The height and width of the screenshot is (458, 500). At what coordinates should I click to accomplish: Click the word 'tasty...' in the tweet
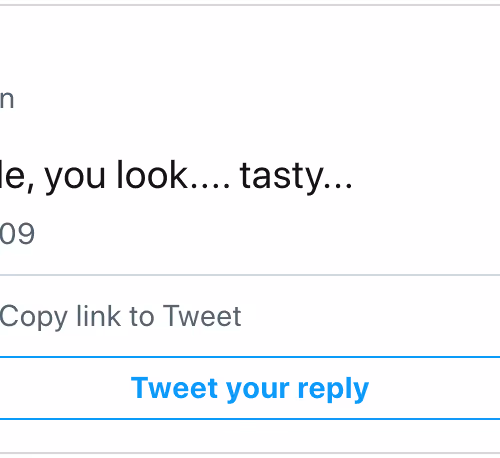tap(296, 176)
